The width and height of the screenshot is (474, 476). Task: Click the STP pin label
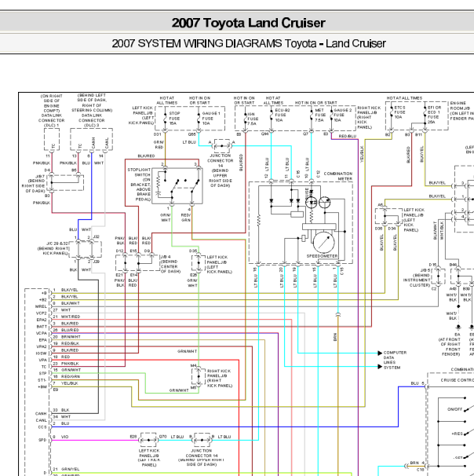coord(42,373)
